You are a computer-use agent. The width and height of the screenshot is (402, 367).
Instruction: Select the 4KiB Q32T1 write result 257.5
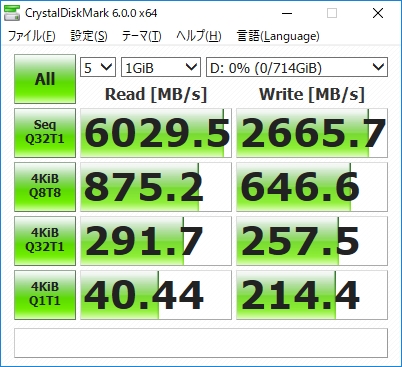[x=312, y=241]
